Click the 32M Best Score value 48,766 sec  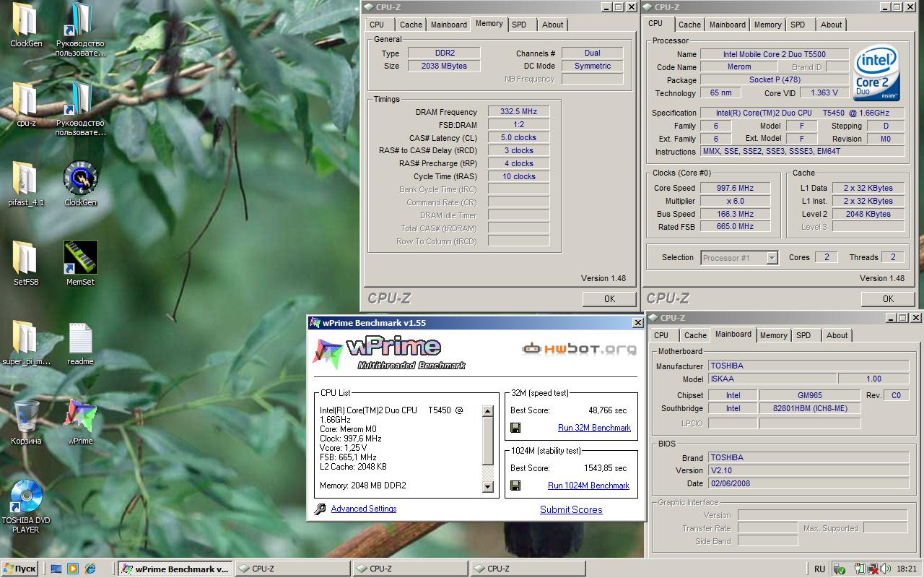[608, 410]
